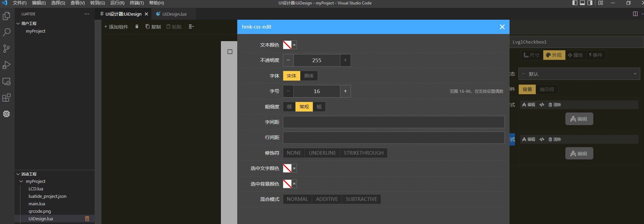This screenshot has width=644, height=224.
Task: Collapse the myProject folder in 活动工程
Action: (x=21, y=182)
